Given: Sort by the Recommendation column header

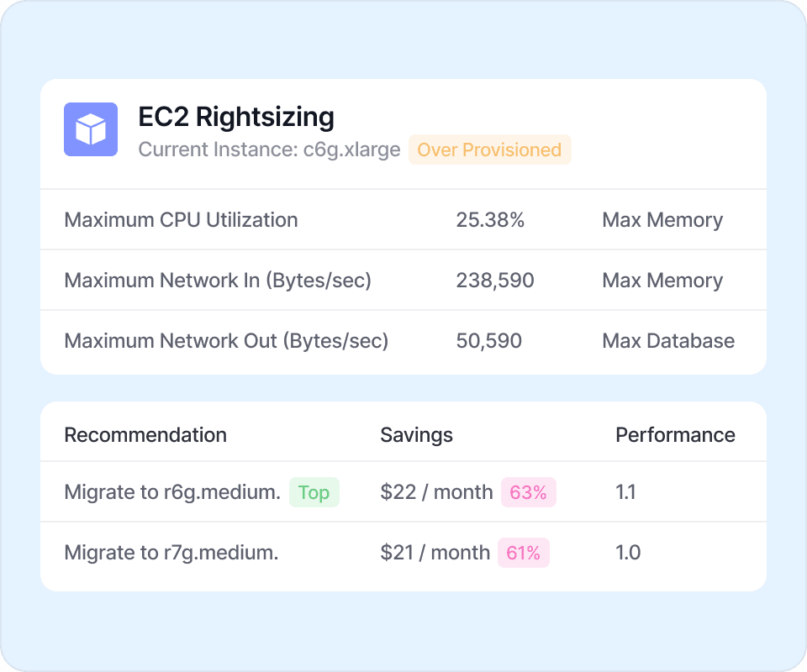Looking at the screenshot, I should tap(145, 435).
